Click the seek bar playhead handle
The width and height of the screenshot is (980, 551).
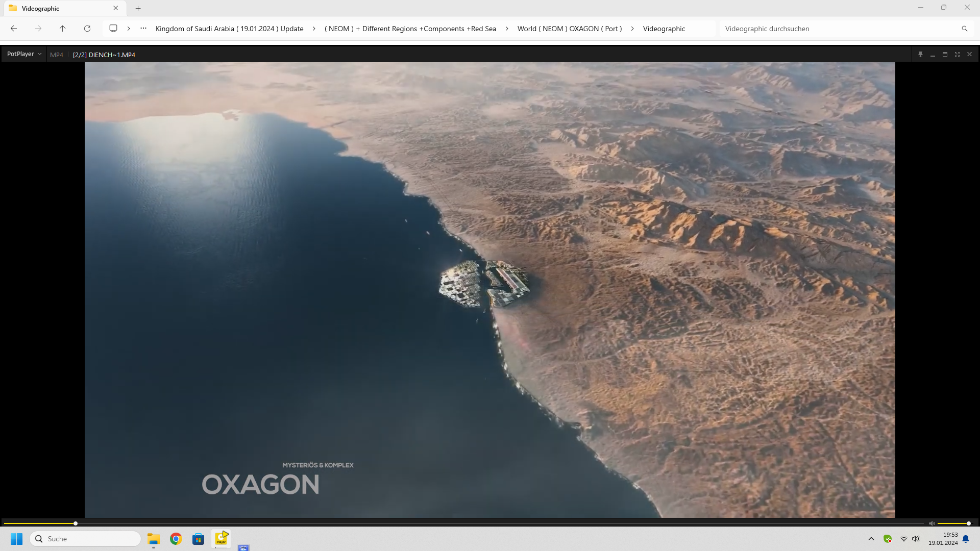[x=76, y=523]
